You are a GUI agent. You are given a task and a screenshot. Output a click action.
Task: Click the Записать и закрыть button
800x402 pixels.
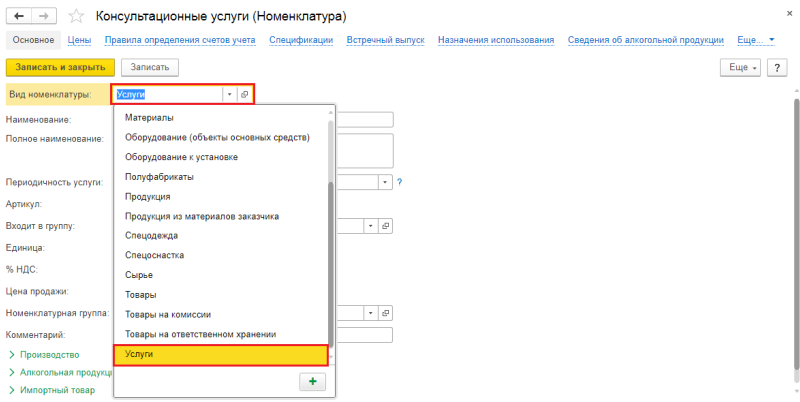(x=60, y=67)
